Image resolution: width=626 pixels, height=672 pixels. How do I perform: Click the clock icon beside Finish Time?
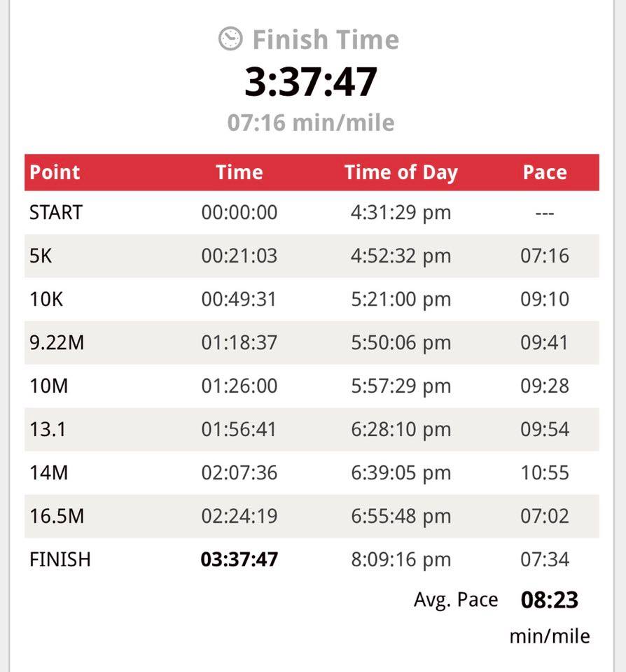pos(230,38)
